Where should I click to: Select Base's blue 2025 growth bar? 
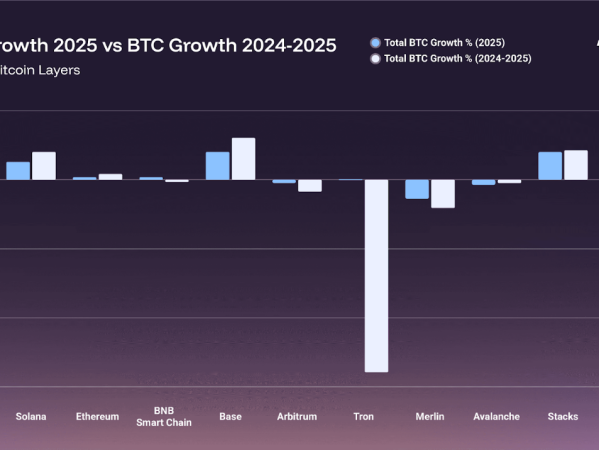[x=218, y=166]
